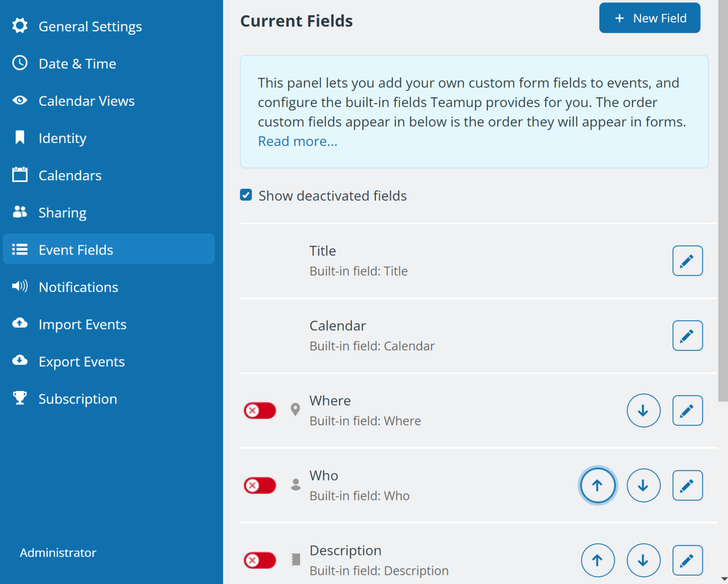The image size is (728, 584).
Task: Open the Import Events section
Action: tap(82, 325)
